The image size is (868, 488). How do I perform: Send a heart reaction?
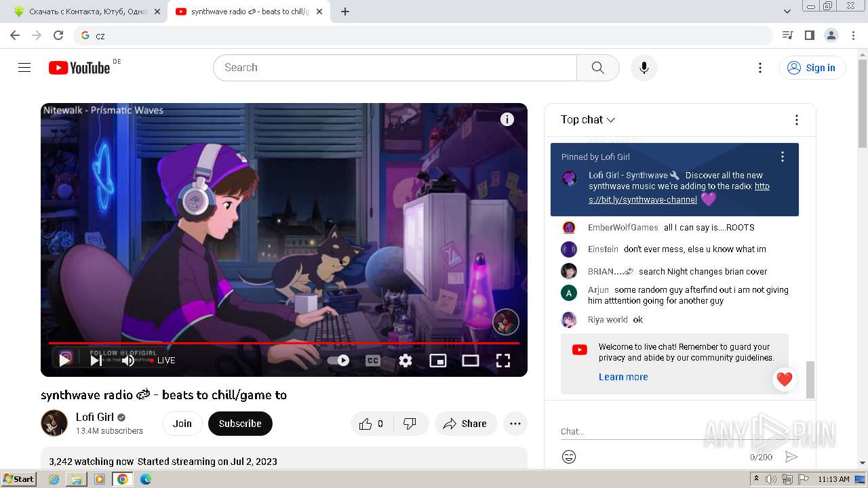click(785, 380)
